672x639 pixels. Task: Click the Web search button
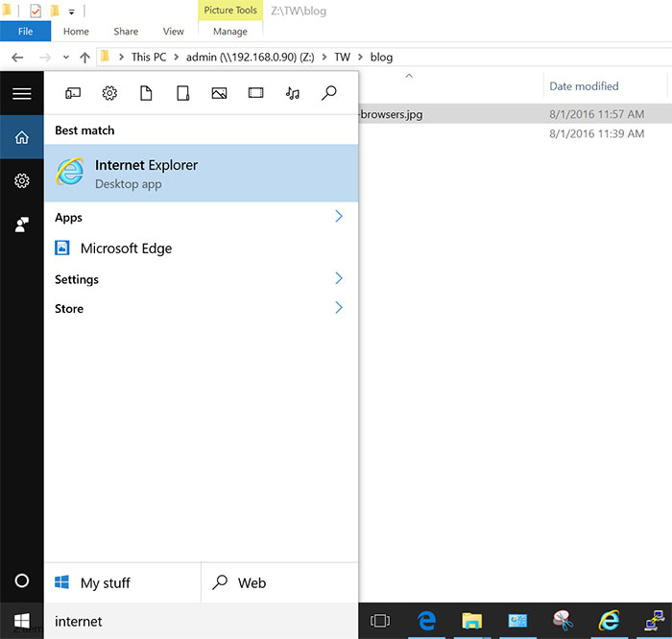pos(280,582)
